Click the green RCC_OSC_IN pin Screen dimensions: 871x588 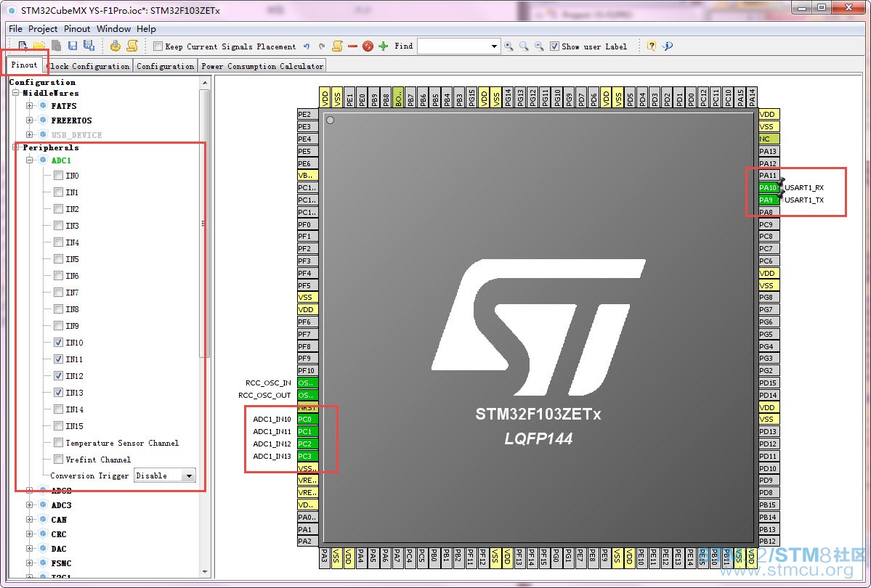point(308,383)
